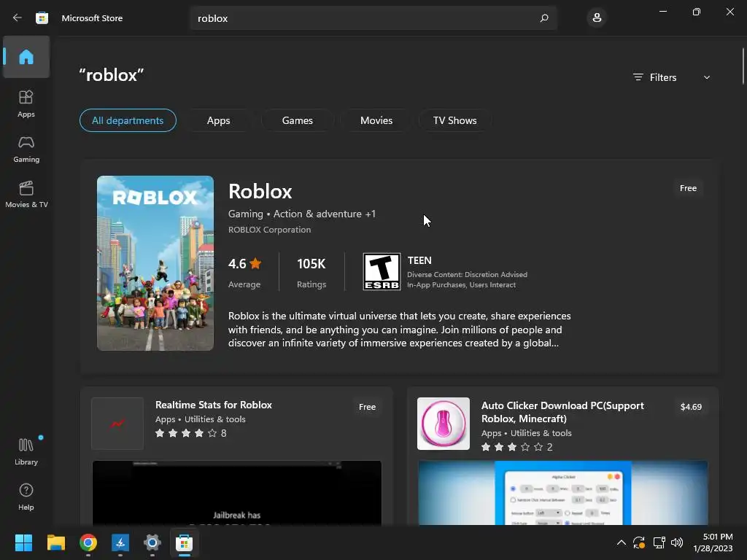Click the Roblox cover art thumbnail
Viewport: 747px width, 560px height.
click(155, 263)
